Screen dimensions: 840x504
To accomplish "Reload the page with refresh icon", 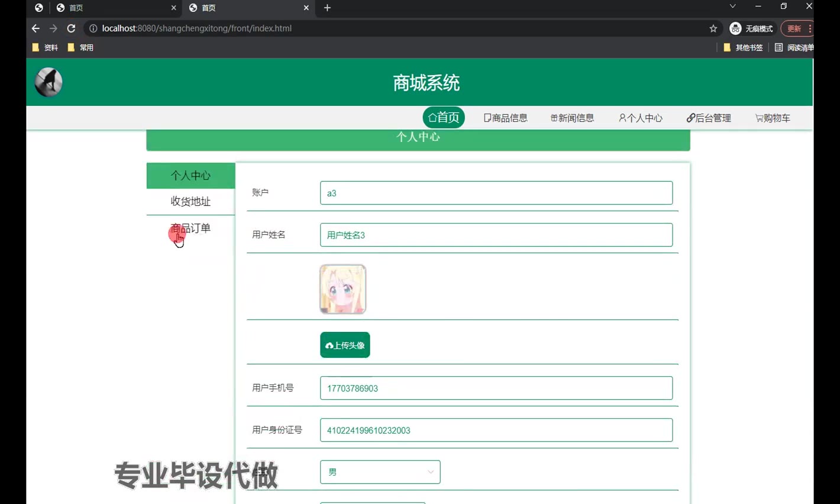I will (71, 28).
